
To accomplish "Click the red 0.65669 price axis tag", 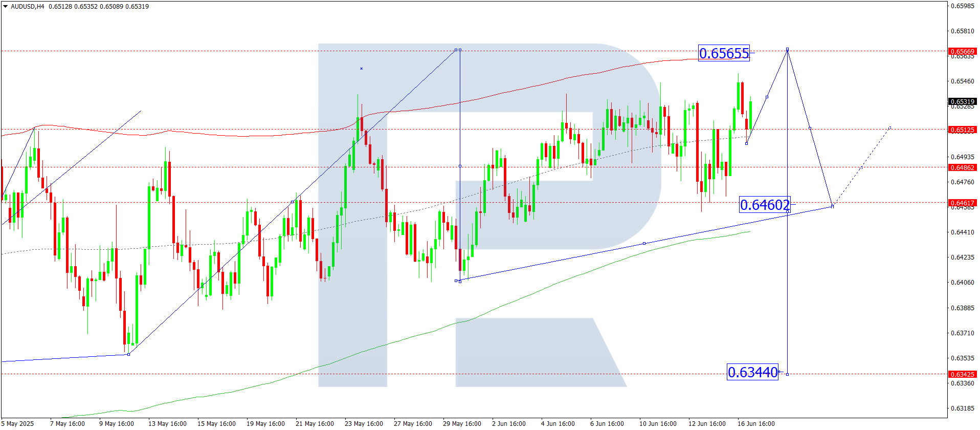I will (x=962, y=52).
